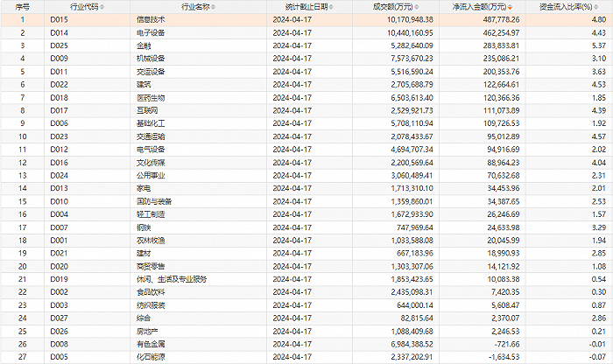The image size is (613, 364).
Task: Select the 轻工制造 industry name
Action: (151, 214)
